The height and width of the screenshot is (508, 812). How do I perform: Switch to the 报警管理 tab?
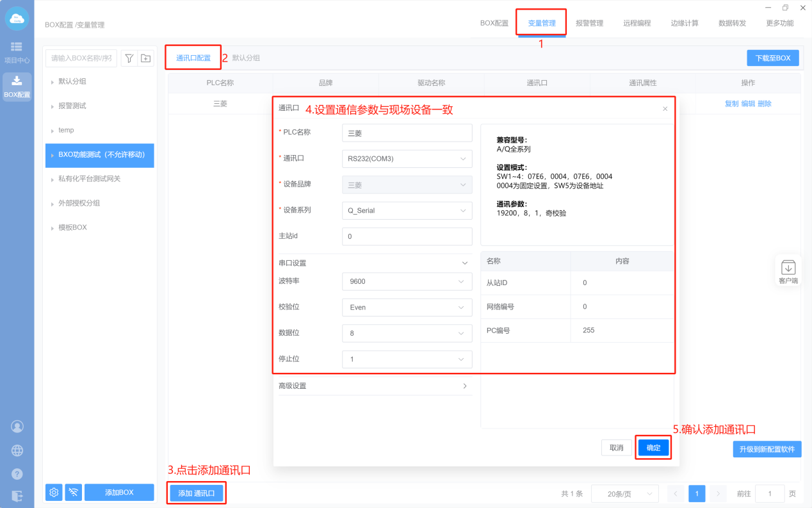click(x=589, y=23)
